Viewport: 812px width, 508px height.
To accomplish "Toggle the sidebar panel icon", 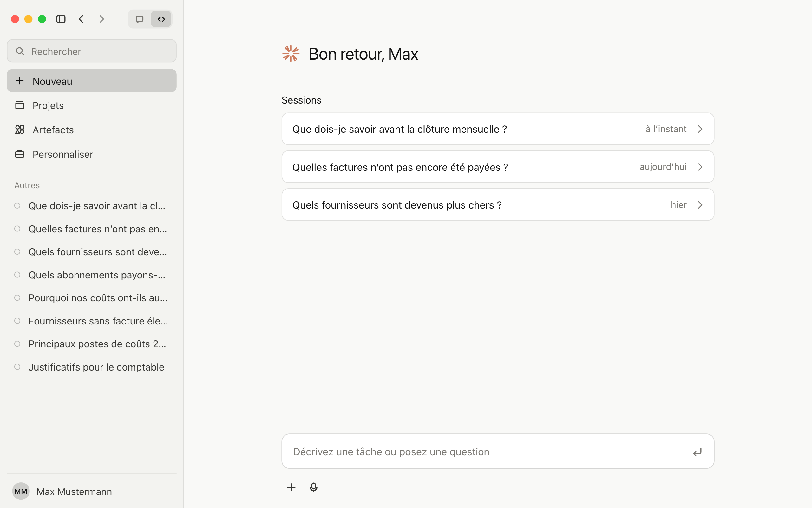I will point(61,19).
